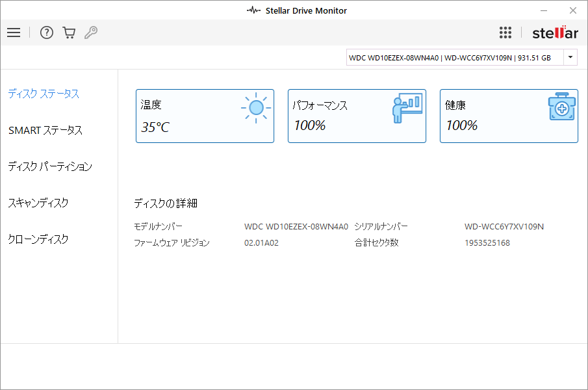
Task: Click the WDC WD10EZEX drive combo box
Action: [x=455, y=57]
